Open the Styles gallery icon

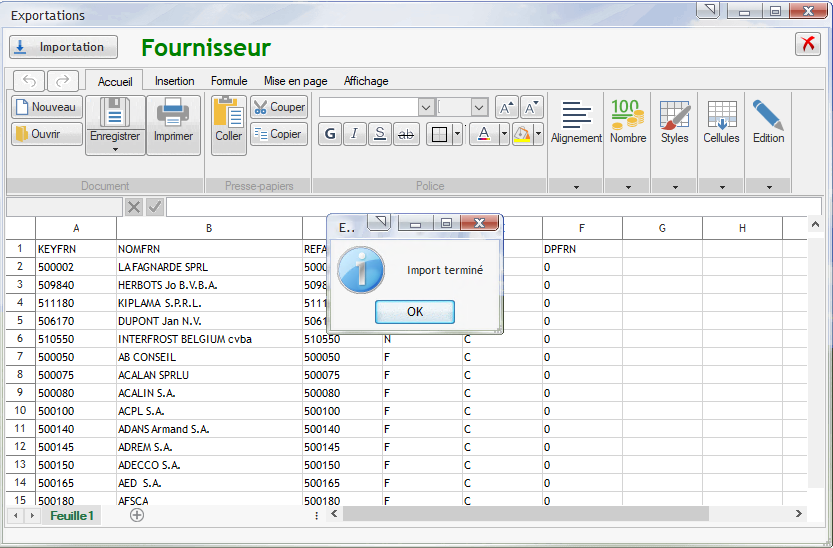[675, 114]
